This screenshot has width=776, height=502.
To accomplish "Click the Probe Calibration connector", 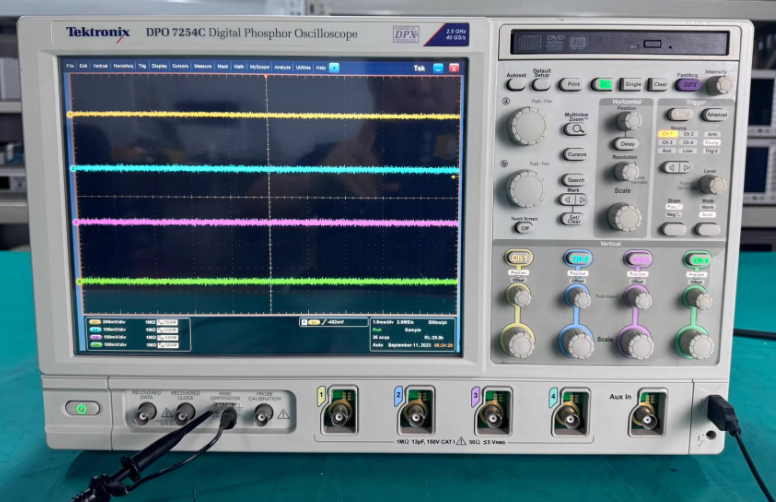I will point(263,414).
